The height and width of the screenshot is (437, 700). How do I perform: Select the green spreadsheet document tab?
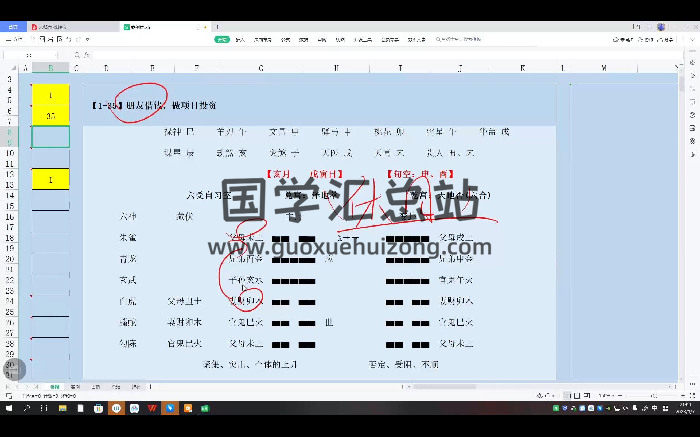pyautogui.click(x=165, y=27)
